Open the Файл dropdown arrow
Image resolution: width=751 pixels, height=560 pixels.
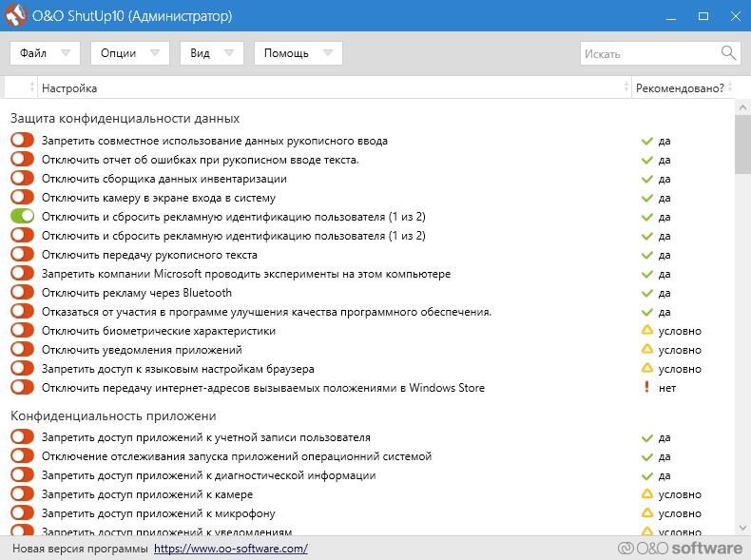[66, 52]
